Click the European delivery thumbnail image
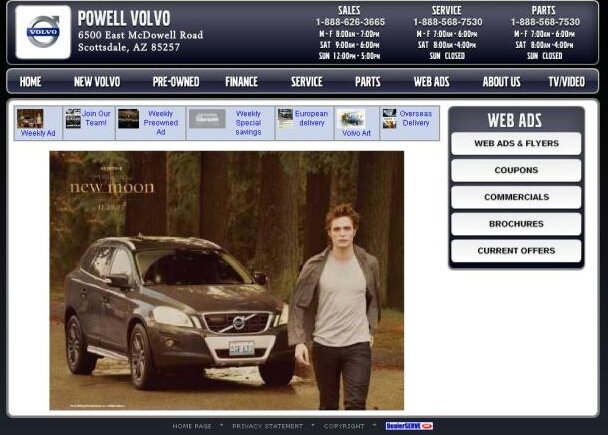This screenshot has width=608, height=435. coord(285,118)
